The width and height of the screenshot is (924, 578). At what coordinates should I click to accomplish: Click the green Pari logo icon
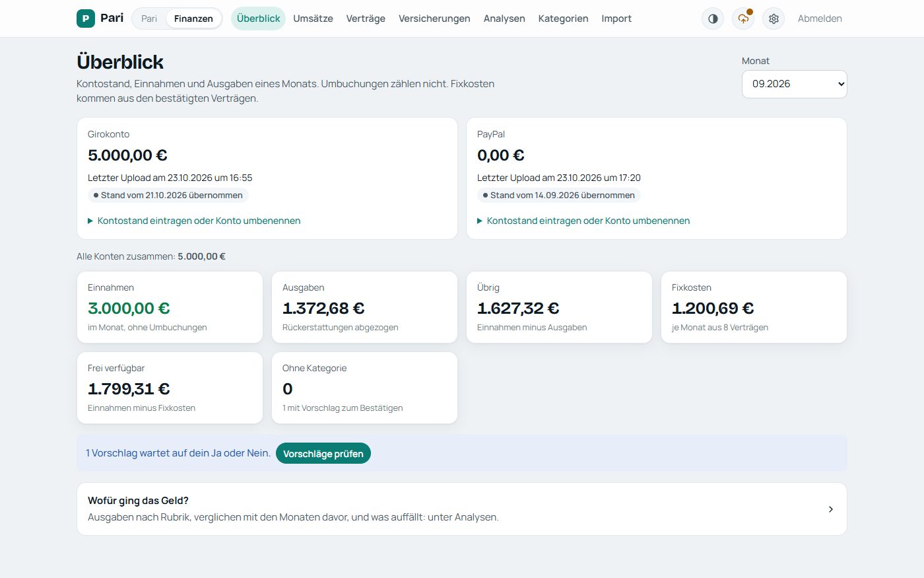click(86, 18)
